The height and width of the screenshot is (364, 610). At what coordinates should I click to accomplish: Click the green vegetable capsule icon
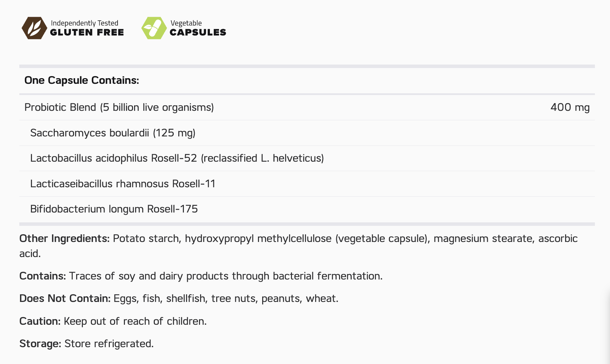(154, 28)
